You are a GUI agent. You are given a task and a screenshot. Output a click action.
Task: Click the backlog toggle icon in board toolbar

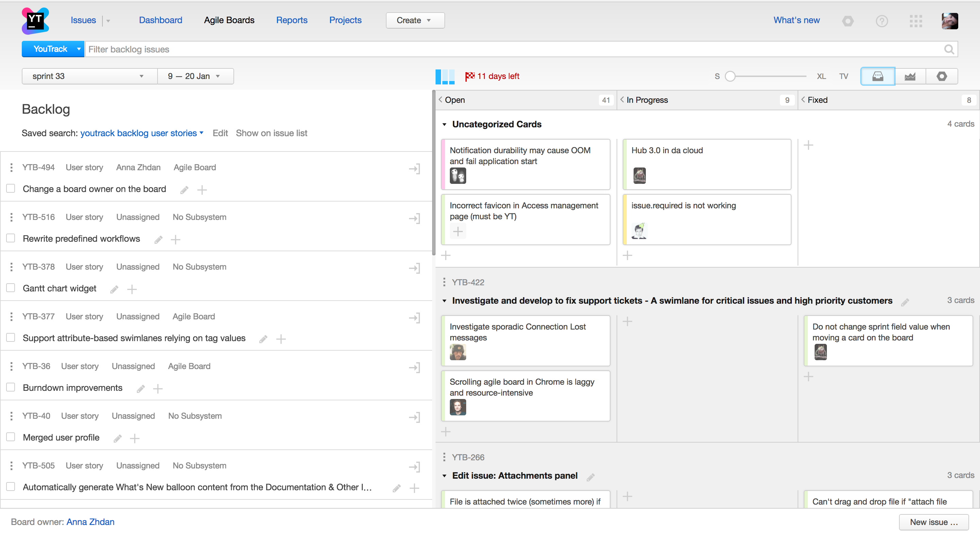877,76
